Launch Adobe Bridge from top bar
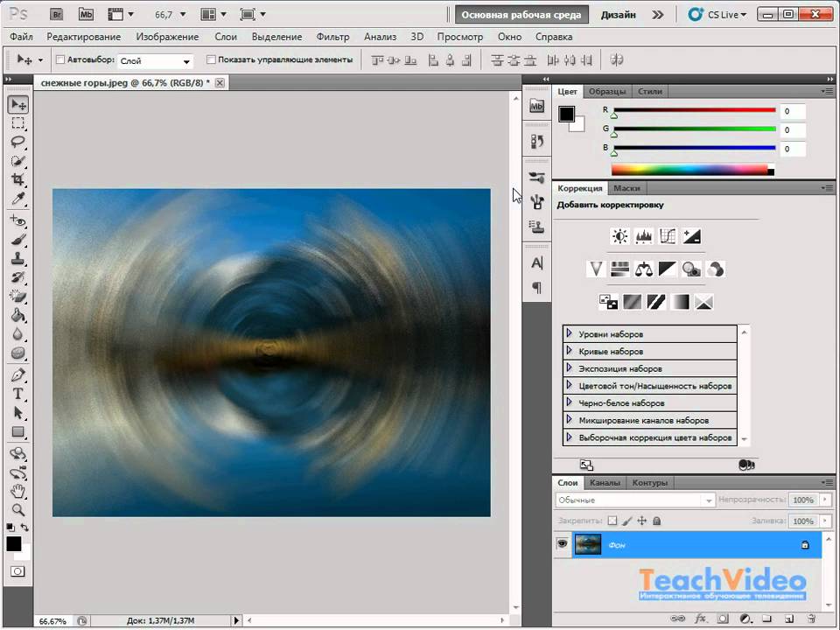Viewport: 840px width, 630px height. click(x=56, y=15)
